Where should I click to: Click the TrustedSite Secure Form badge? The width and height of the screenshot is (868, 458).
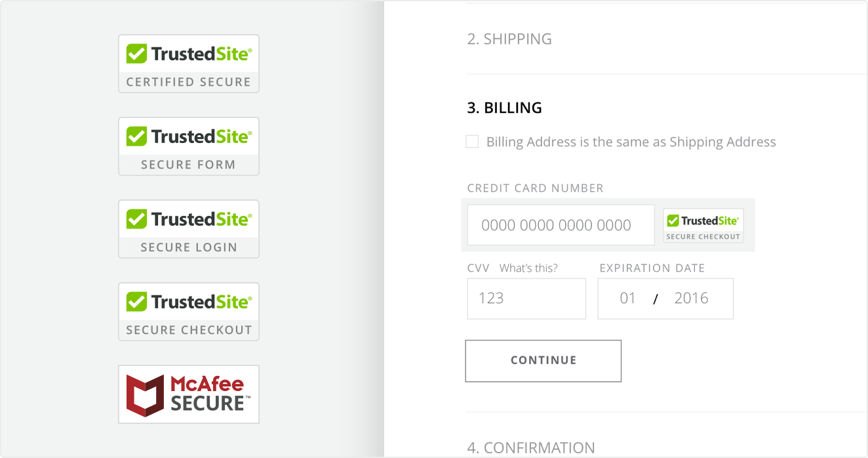(188, 146)
